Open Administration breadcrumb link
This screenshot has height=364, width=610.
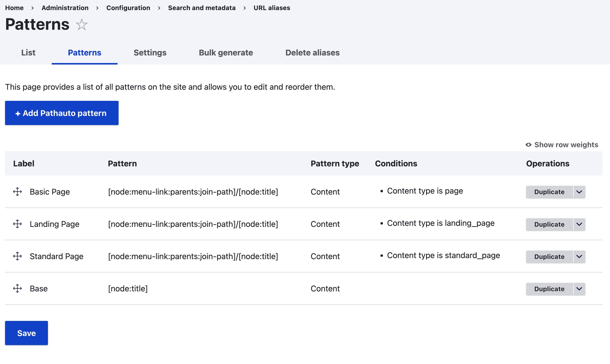[x=65, y=8]
